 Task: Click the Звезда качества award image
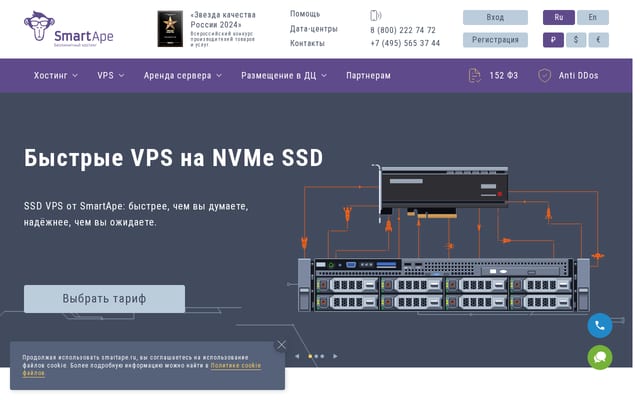coord(170,29)
